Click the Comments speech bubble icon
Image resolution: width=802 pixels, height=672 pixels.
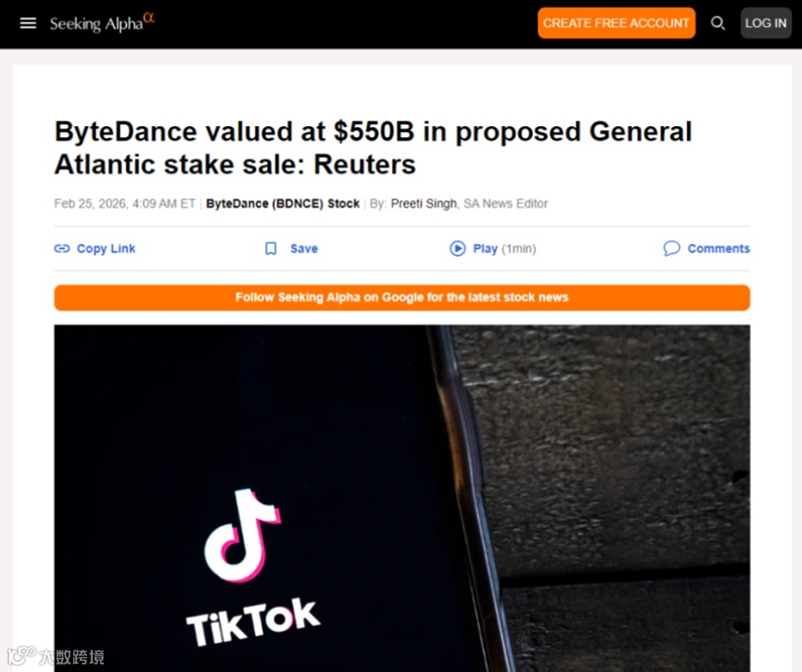pyautogui.click(x=671, y=248)
